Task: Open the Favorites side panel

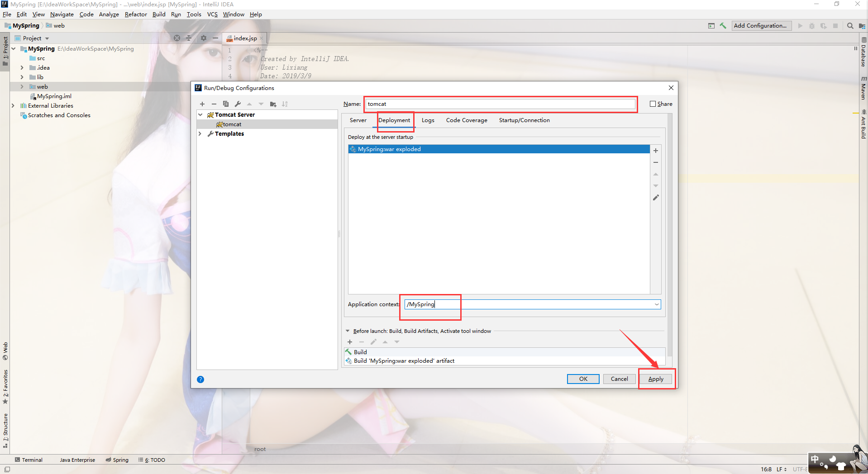Action: point(5,387)
